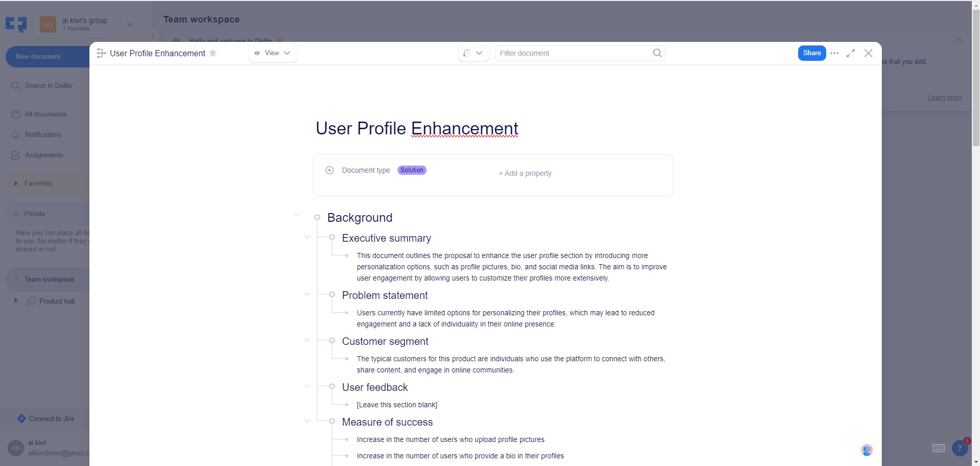
Task: Click the AK user avatar
Action: click(16, 448)
